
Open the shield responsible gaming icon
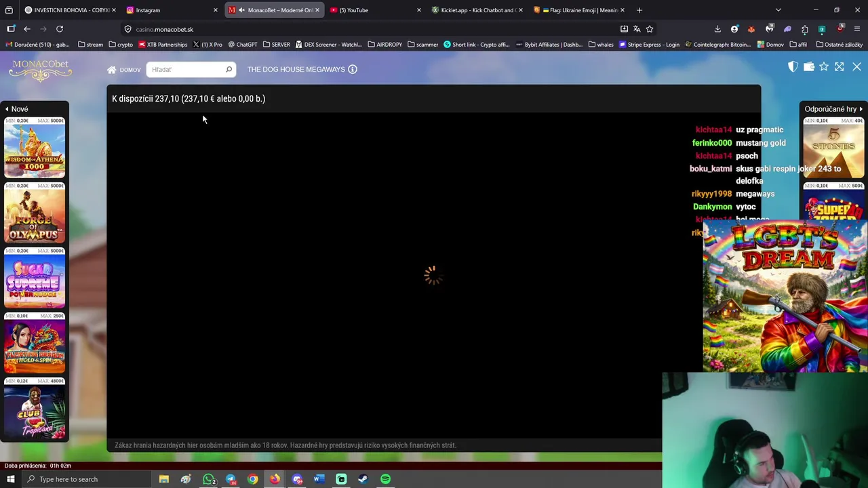click(793, 66)
